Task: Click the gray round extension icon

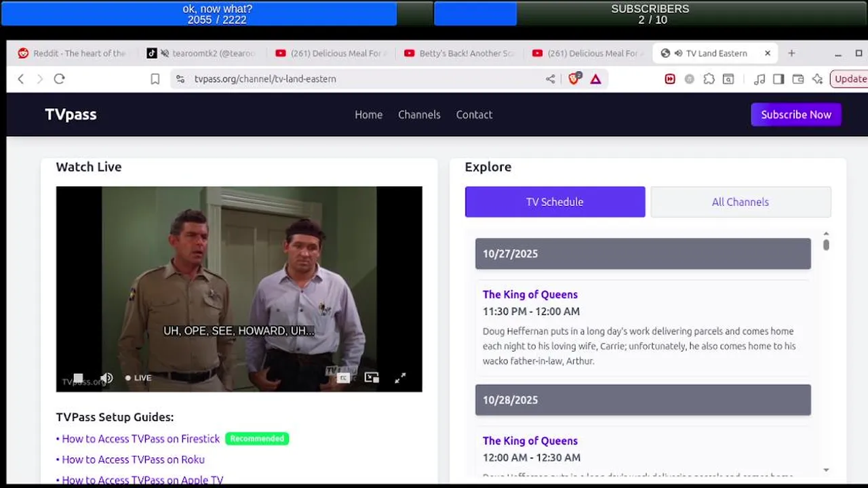Action: tap(690, 79)
